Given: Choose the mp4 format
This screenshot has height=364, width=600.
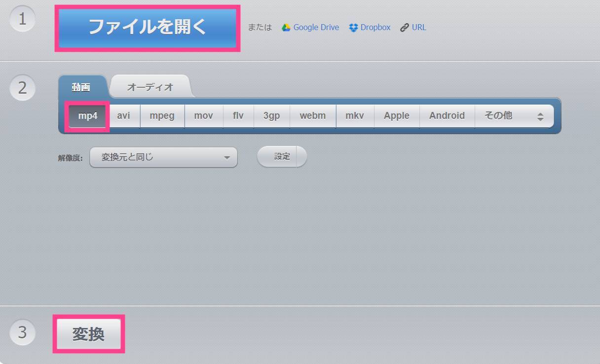Looking at the screenshot, I should 88,116.
